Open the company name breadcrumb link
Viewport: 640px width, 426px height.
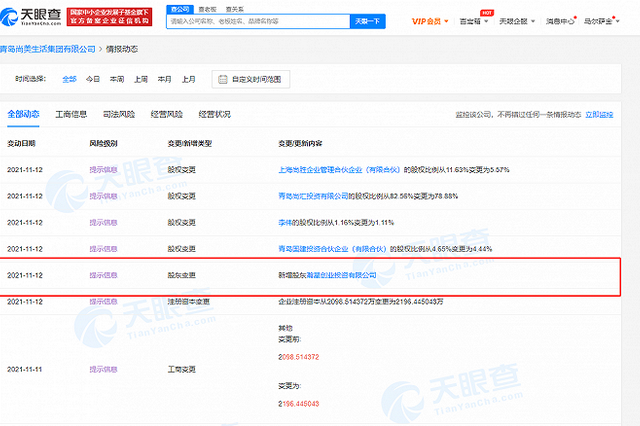(48, 49)
